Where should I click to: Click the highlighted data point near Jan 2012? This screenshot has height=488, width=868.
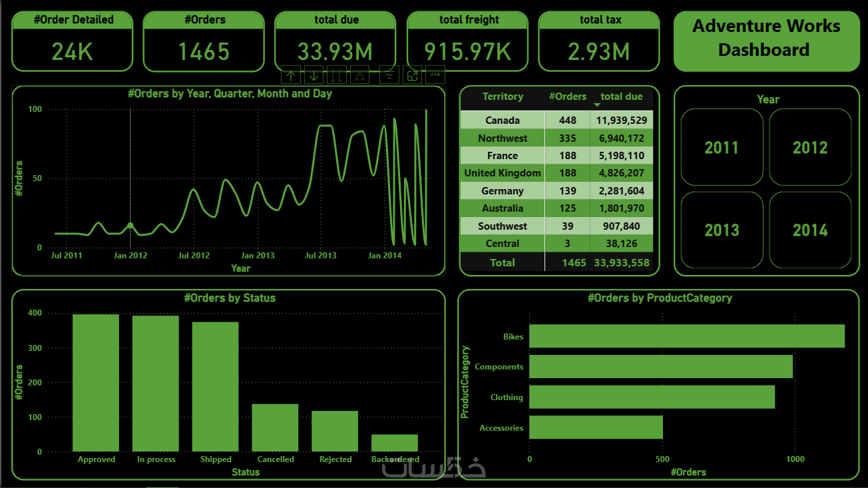point(130,226)
